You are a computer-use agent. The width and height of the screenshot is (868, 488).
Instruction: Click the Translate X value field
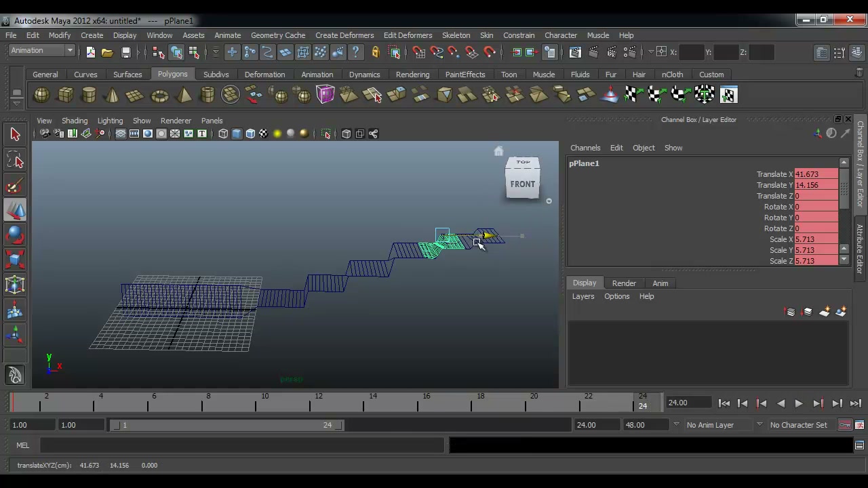pos(816,174)
